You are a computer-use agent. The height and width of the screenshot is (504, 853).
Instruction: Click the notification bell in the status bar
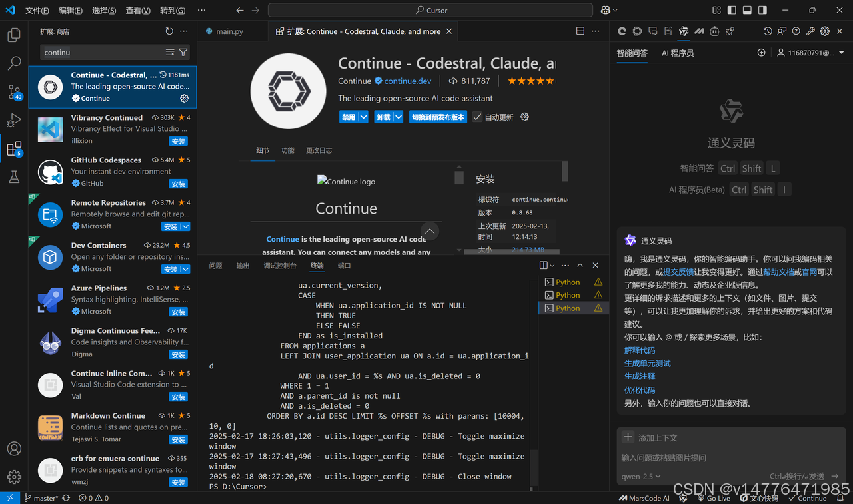click(840, 497)
